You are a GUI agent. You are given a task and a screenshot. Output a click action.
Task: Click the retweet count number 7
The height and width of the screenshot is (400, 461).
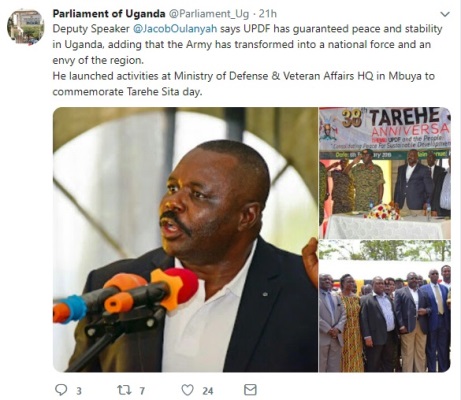point(142,391)
